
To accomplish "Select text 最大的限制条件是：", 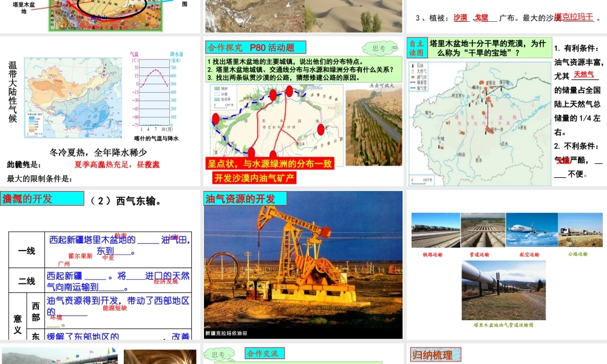I will (x=40, y=178).
